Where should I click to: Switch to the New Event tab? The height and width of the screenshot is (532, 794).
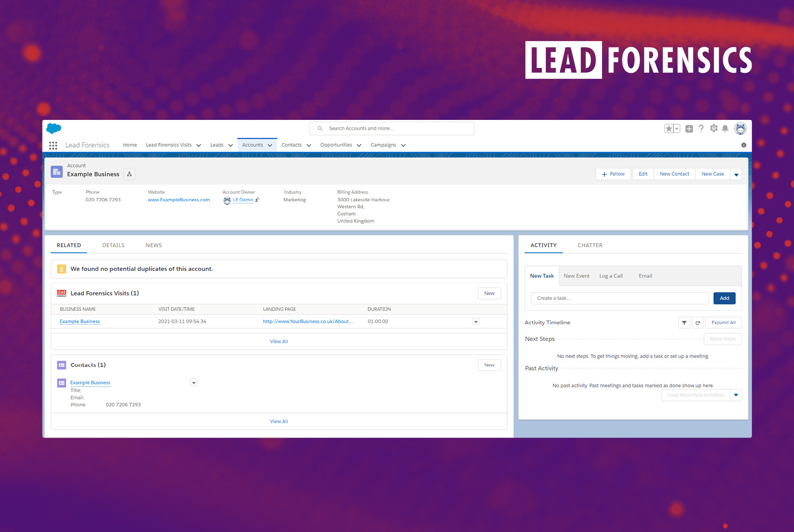click(577, 276)
